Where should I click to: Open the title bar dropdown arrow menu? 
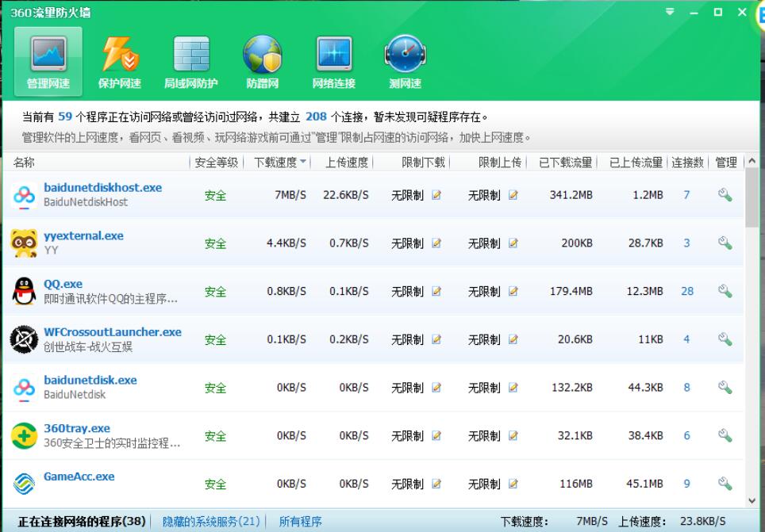coord(669,11)
